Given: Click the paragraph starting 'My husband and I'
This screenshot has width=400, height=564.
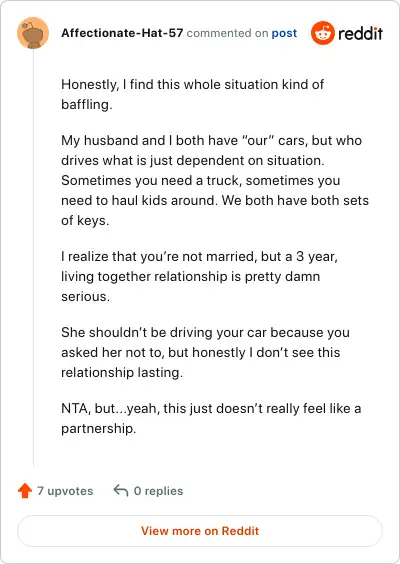Looking at the screenshot, I should [215, 180].
